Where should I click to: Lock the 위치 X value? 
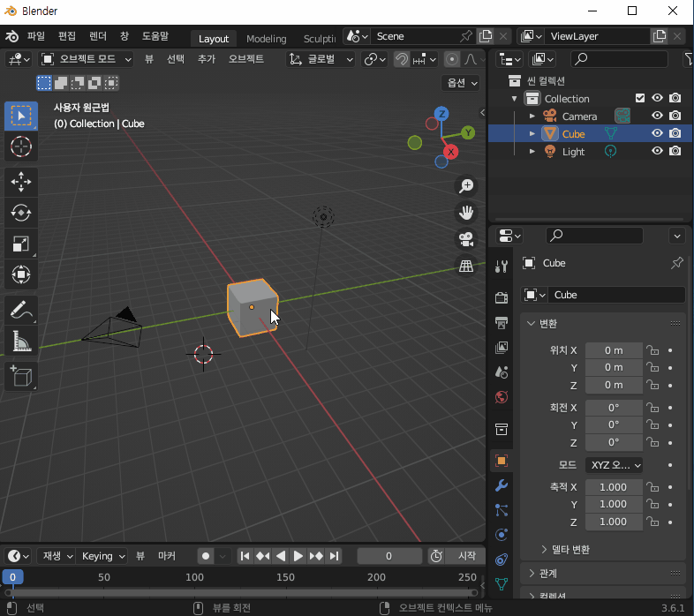coord(653,350)
